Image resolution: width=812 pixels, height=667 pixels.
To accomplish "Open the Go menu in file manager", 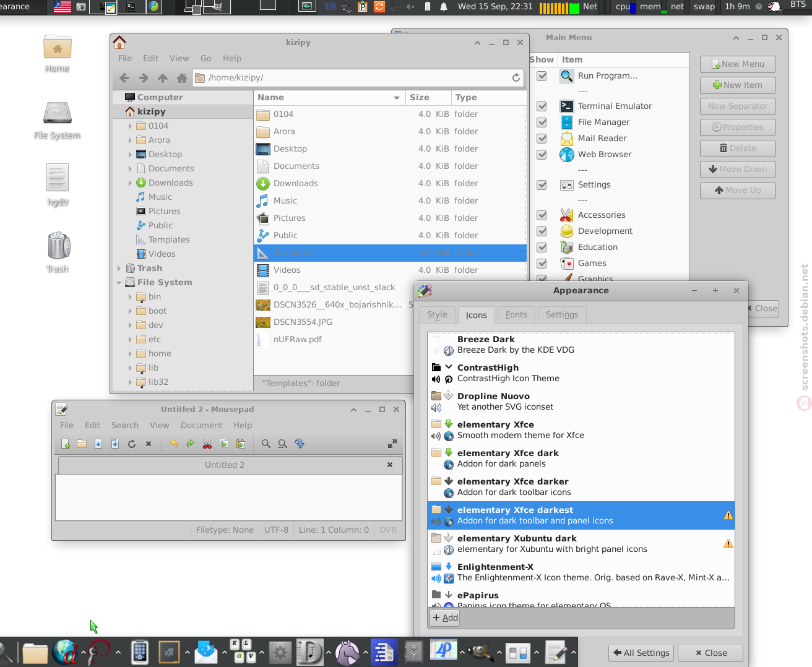I will (x=206, y=58).
